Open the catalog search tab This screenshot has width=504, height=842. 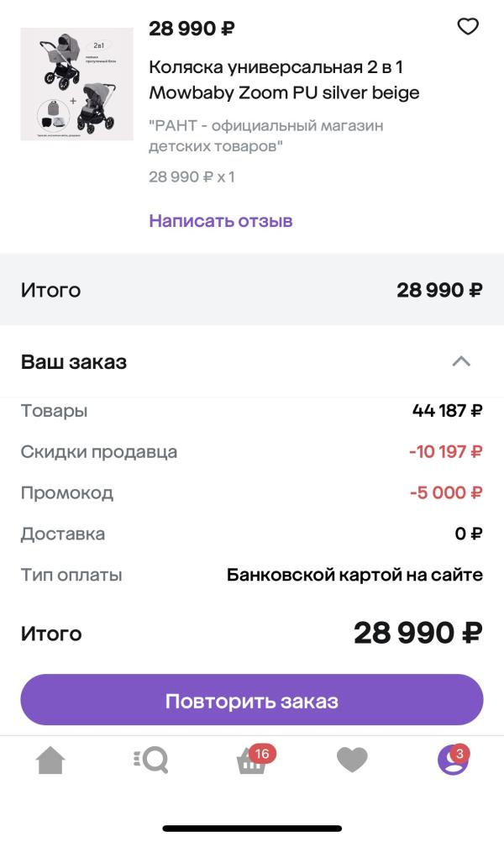coord(151,760)
